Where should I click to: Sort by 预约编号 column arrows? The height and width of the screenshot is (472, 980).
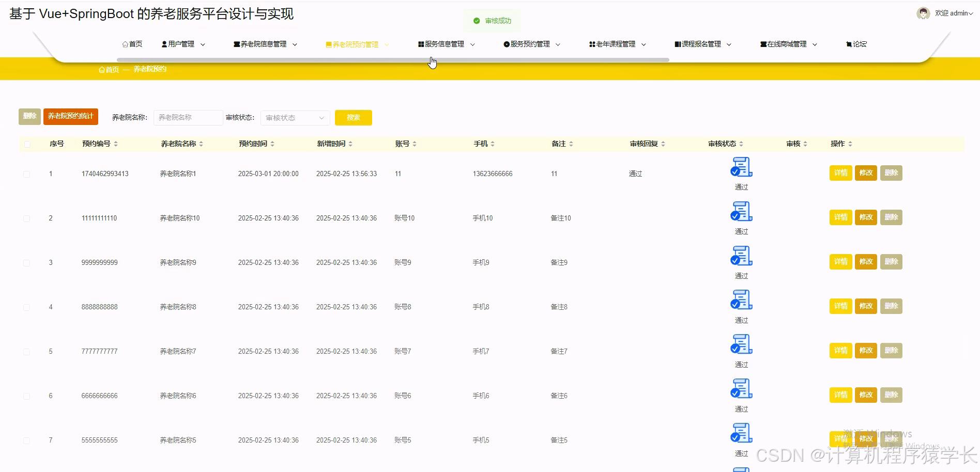116,144
